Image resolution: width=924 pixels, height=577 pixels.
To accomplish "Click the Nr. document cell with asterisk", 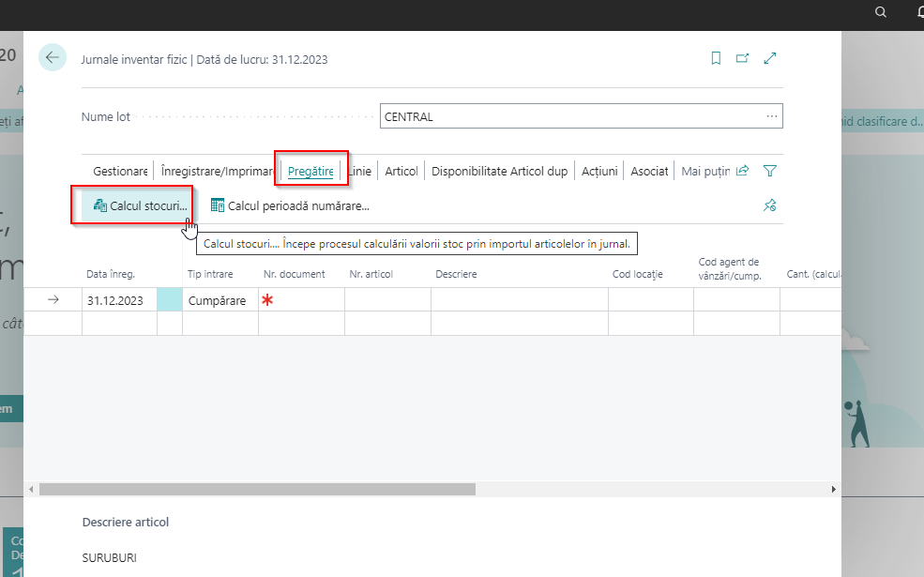I will pos(301,300).
